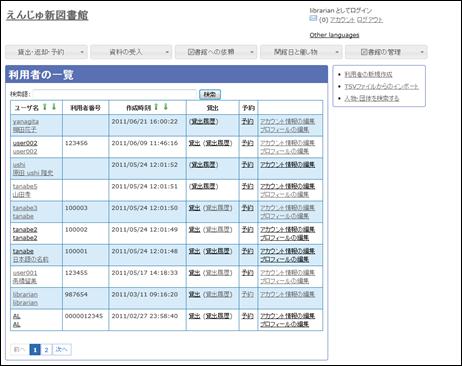Open the user001 user link
This screenshot has height=366, width=462.
pos(25,273)
